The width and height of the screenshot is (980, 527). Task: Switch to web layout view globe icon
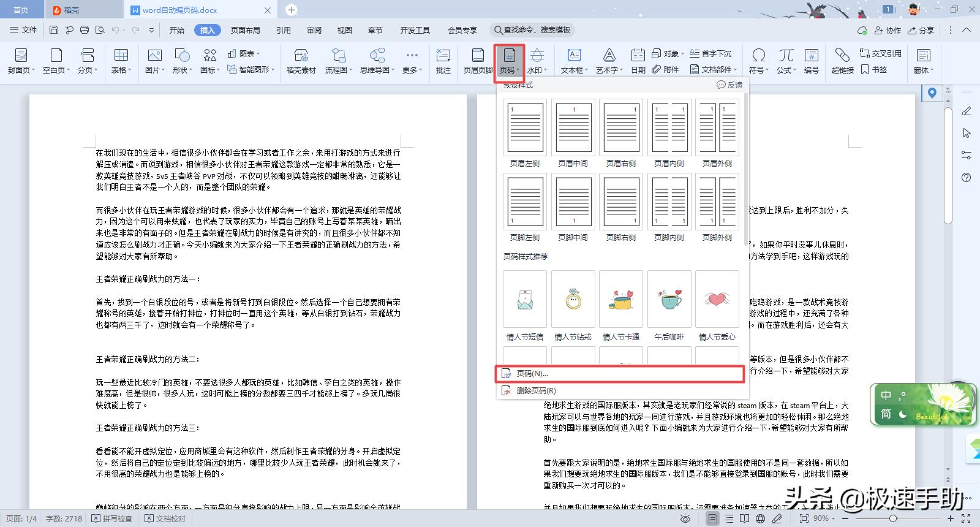[760, 518]
